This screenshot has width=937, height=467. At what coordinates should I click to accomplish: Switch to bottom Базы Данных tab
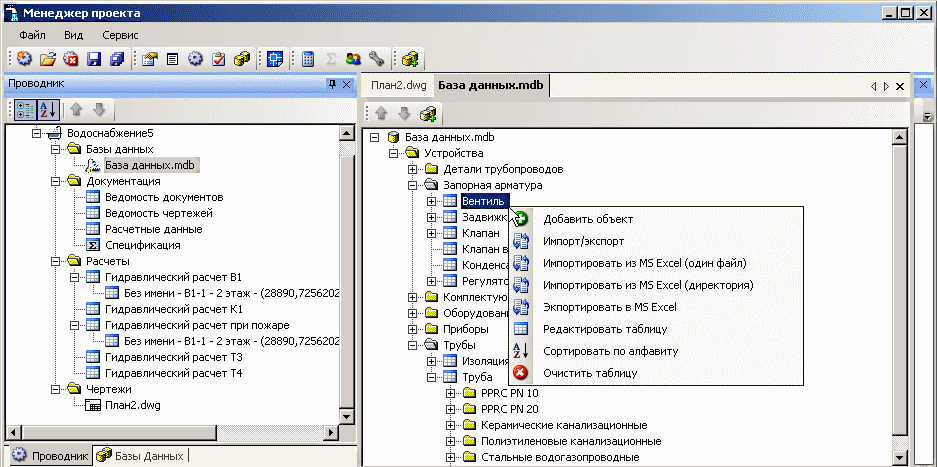pos(141,456)
